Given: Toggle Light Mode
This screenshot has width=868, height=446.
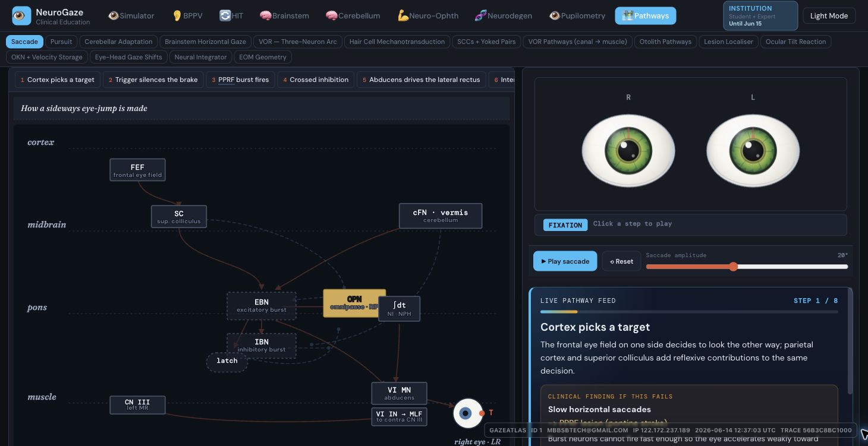Looking at the screenshot, I should click(829, 16).
